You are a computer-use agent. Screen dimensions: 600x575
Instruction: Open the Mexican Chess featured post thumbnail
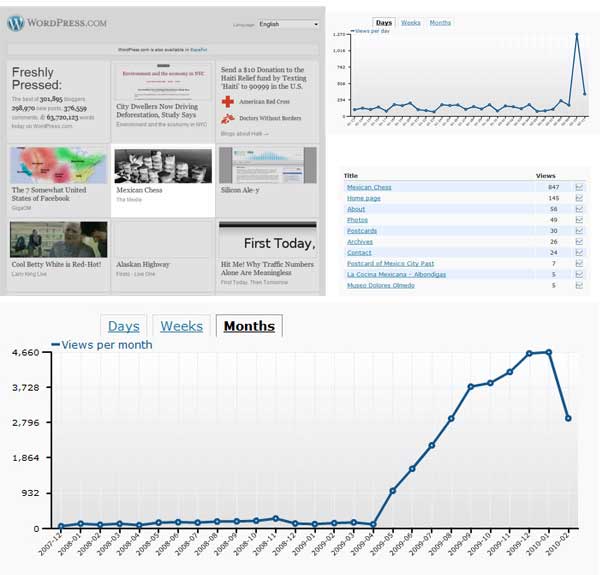pos(163,165)
